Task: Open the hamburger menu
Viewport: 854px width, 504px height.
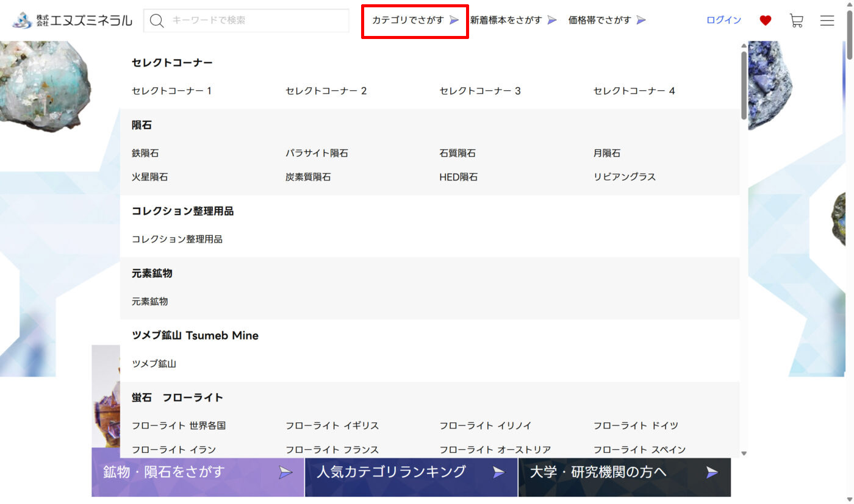Action: [827, 21]
